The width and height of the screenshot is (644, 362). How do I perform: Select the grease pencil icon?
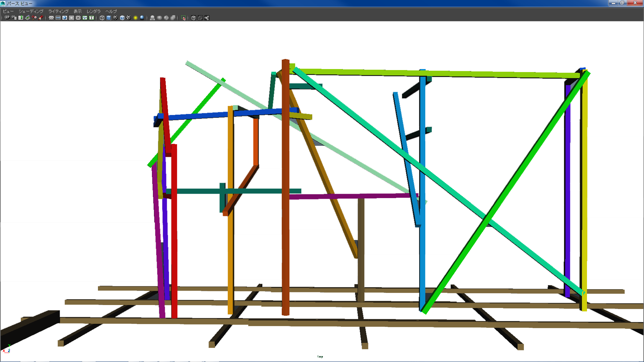point(41,18)
